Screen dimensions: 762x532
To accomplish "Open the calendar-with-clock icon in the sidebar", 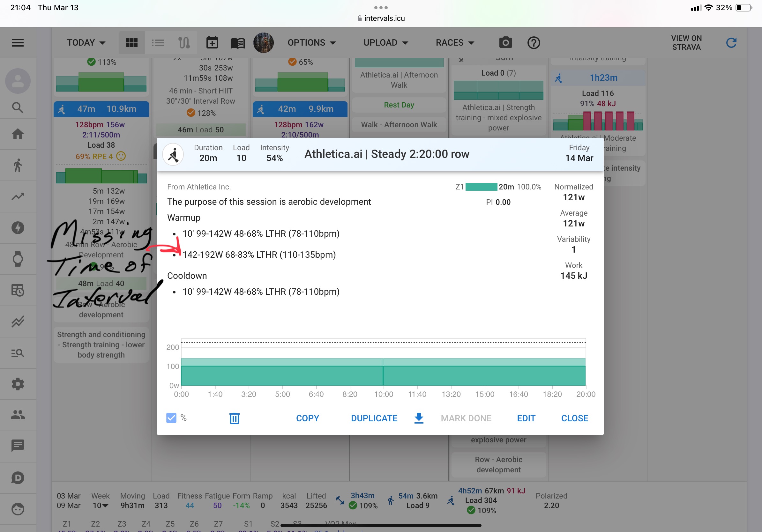I will click(x=18, y=290).
